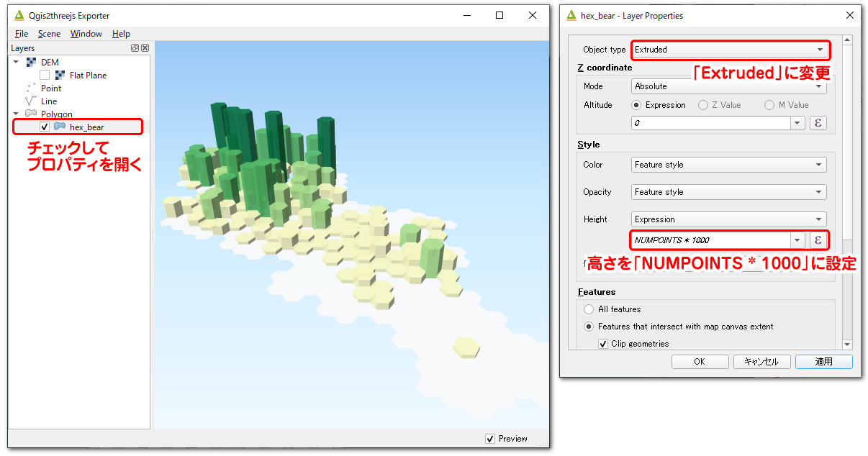The image size is (868, 456).
Task: Click the Flat Plane layer icon
Action: [60, 76]
